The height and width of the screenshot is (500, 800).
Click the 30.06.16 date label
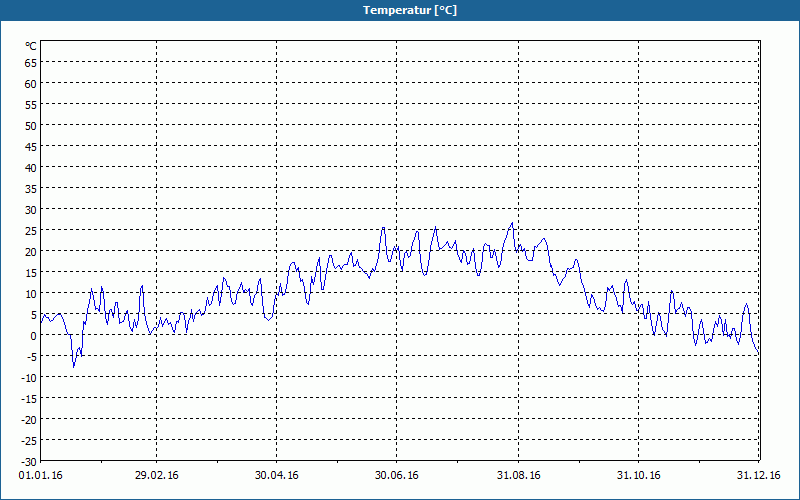click(396, 476)
